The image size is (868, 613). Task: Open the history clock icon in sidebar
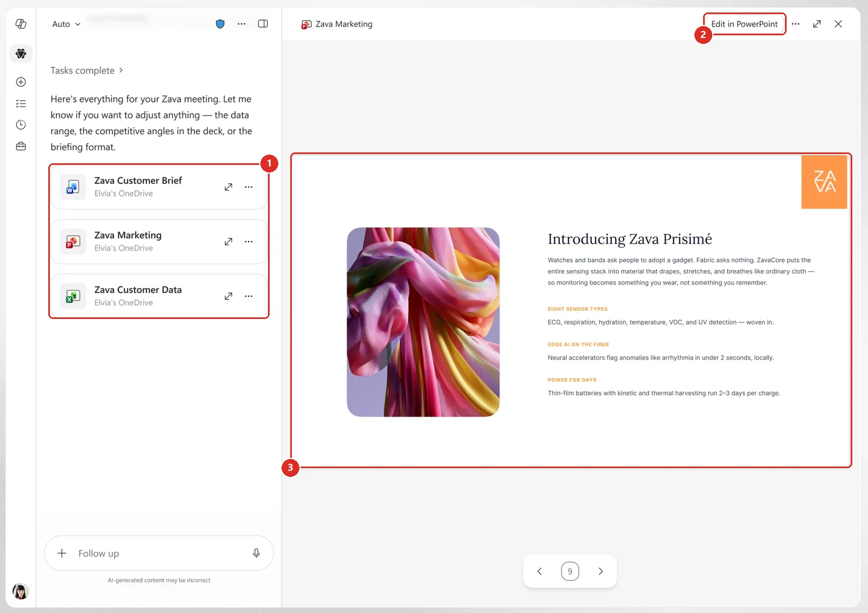21,125
